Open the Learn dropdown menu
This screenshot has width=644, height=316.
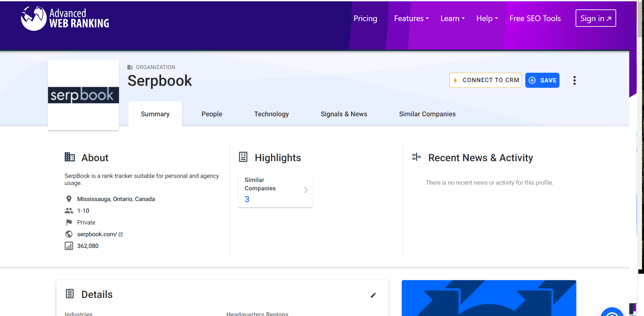(x=452, y=18)
